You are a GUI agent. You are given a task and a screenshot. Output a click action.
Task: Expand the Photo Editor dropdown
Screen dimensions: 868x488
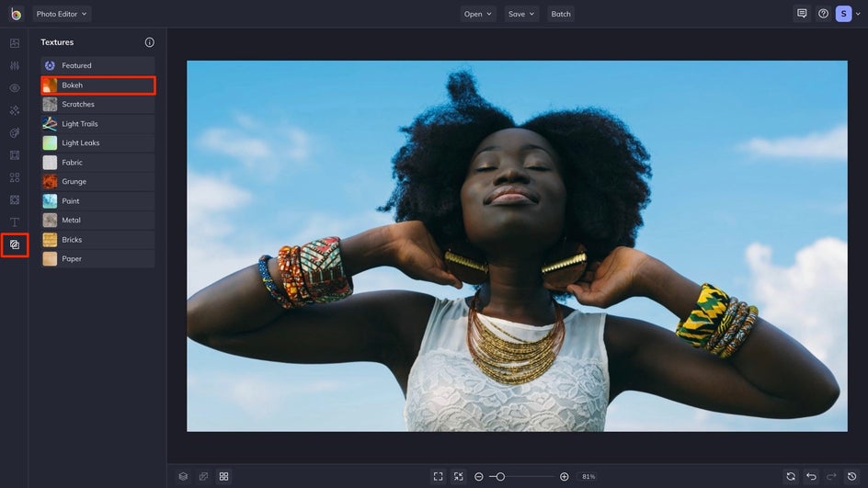click(x=62, y=14)
